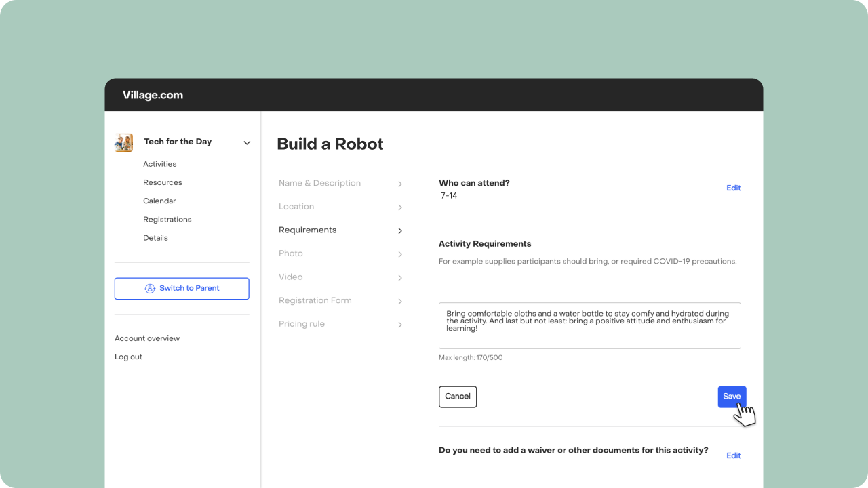The image size is (868, 488).
Task: Expand the Pricing rule chevron
Action: 400,325
